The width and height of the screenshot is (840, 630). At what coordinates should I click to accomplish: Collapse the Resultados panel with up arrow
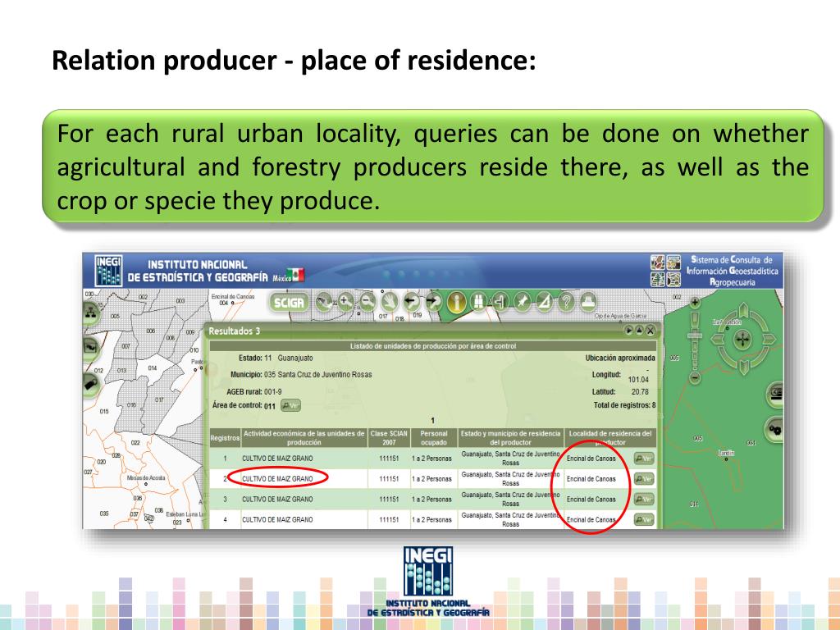click(639, 331)
